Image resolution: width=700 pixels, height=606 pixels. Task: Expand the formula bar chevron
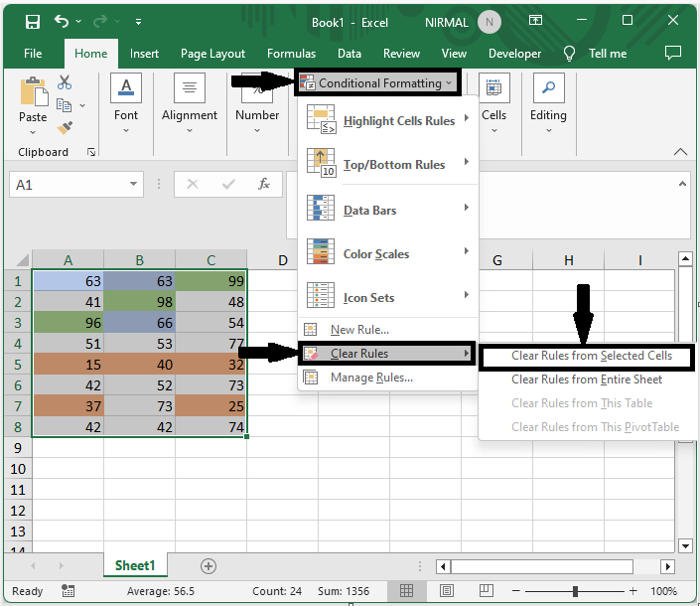click(682, 184)
